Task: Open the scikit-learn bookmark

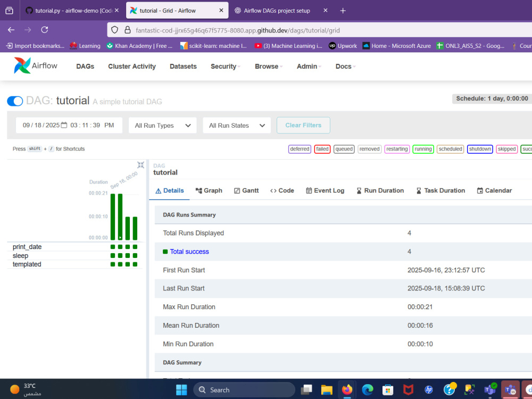Action: click(213, 46)
